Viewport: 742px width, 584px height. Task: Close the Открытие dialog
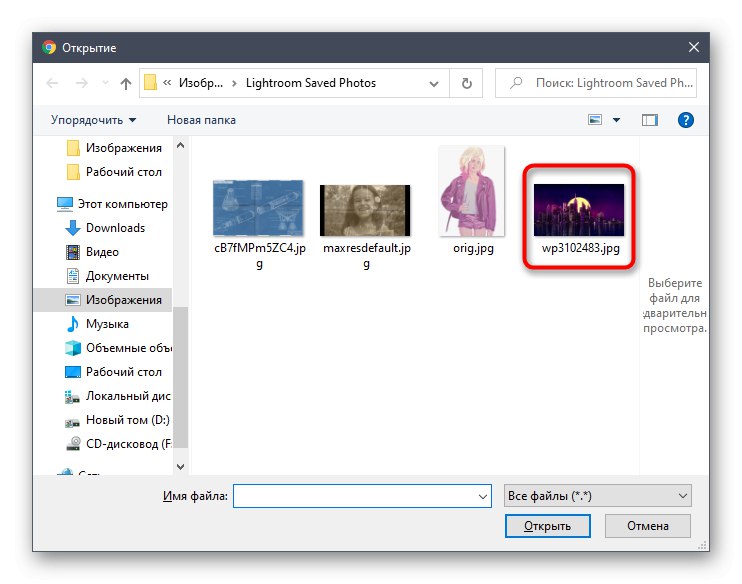pos(693,47)
